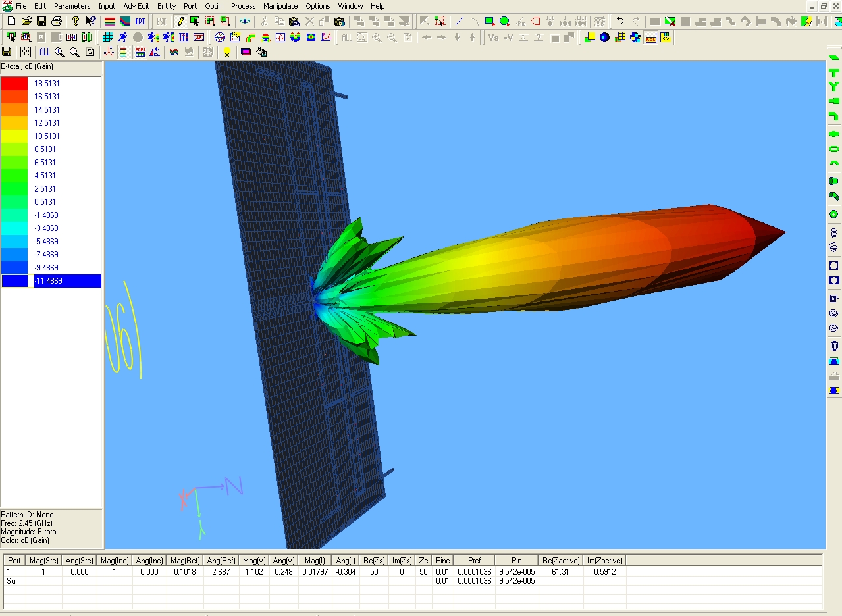Toggle the magenta rectangle display icon
The height and width of the screenshot is (616, 842).
(246, 52)
